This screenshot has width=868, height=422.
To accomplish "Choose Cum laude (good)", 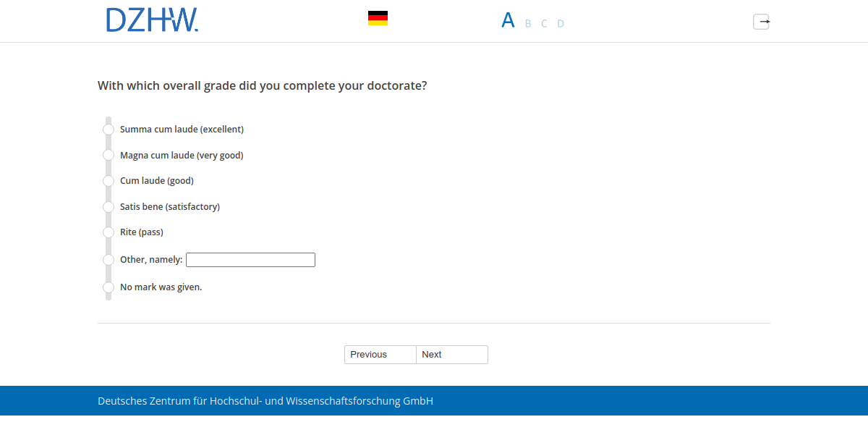I will coord(108,181).
